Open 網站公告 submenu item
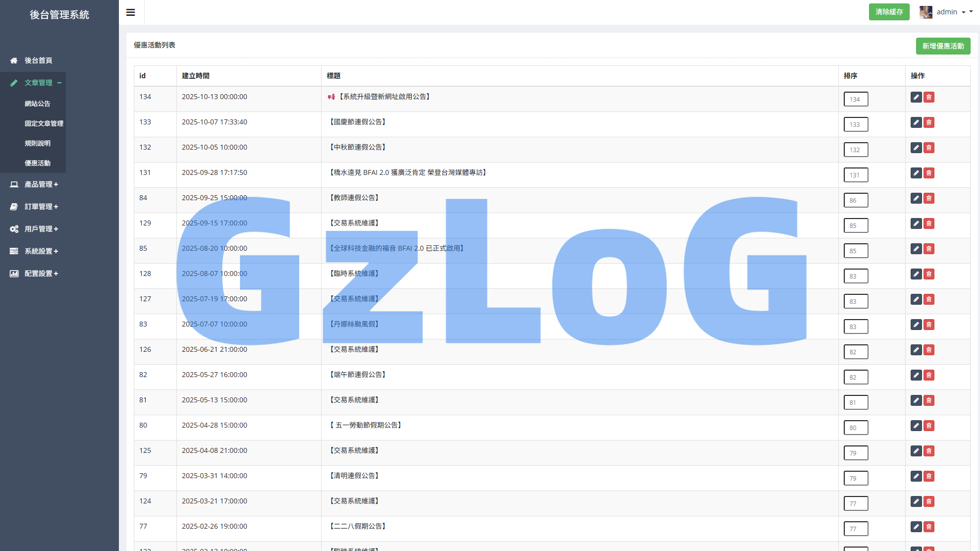Screen dimensions: 980x551 tap(38, 104)
